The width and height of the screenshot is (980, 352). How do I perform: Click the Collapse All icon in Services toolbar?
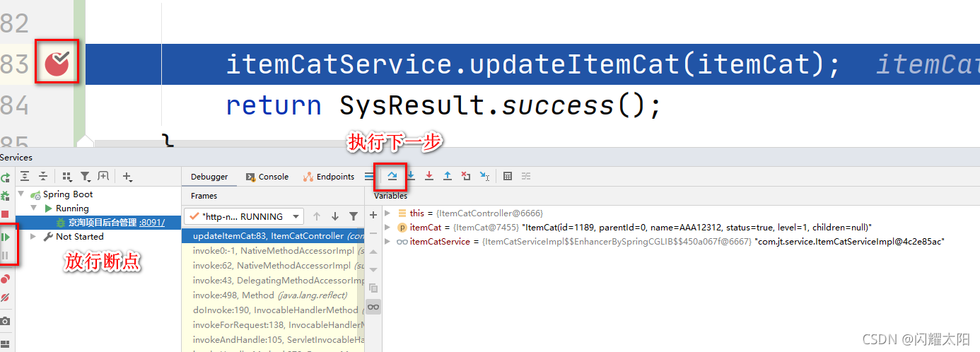tap(42, 176)
